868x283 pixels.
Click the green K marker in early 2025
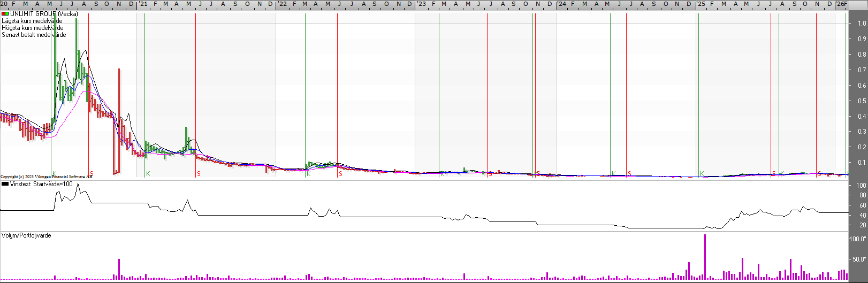[702, 174]
